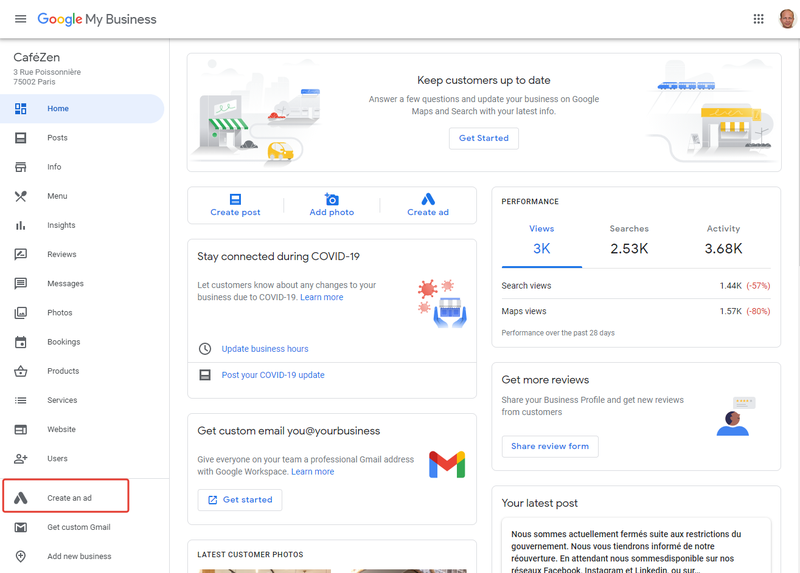
Task: Click the Create post text button
Action: [235, 212]
